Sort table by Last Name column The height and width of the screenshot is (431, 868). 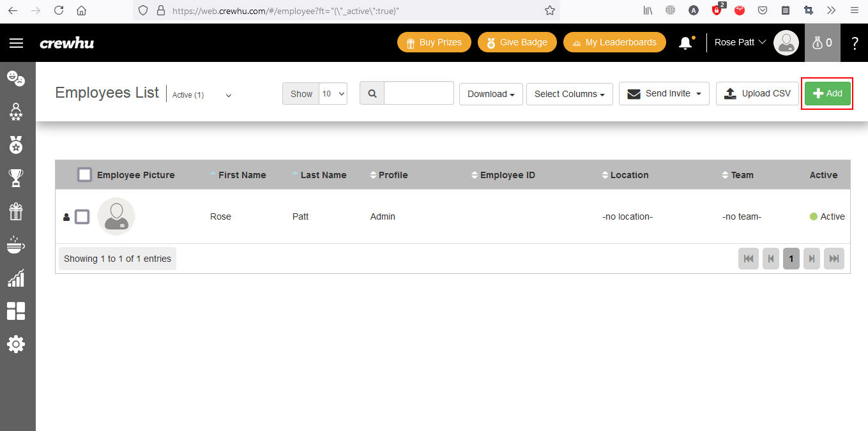click(323, 175)
